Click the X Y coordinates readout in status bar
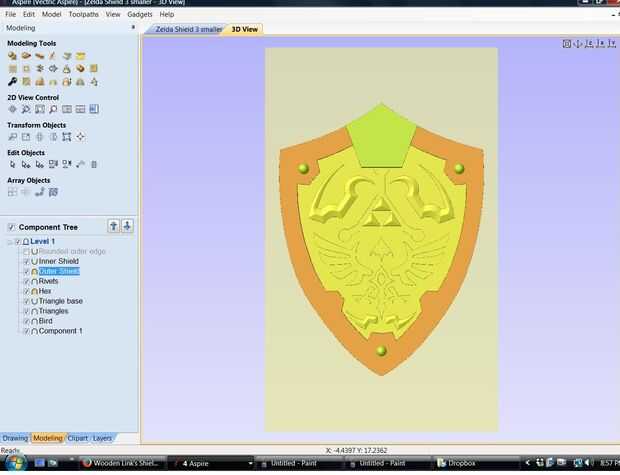This screenshot has height=475, width=620. (x=357, y=450)
